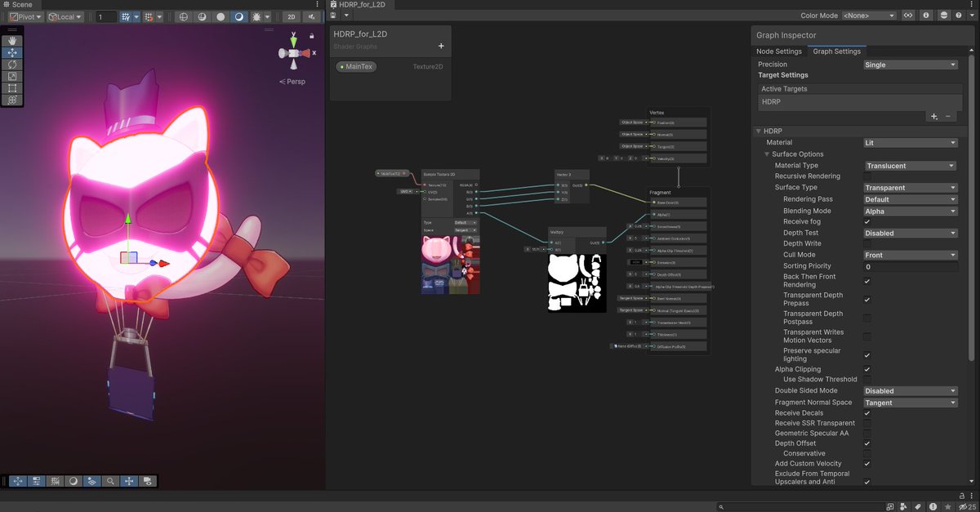Uncheck Receive fog checkbox
Screen dimensions: 980x512
[867, 221]
